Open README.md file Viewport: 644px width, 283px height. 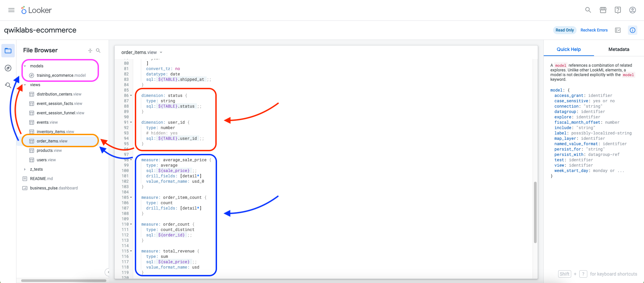(41, 179)
